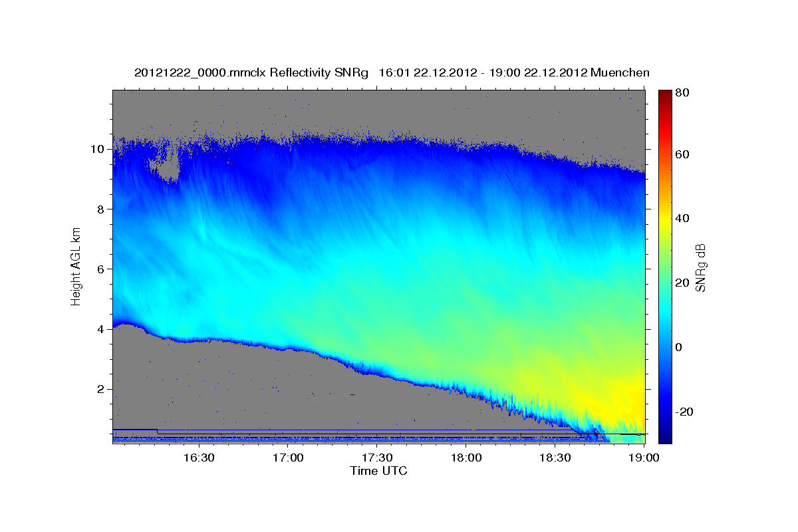Click the 'Height AGL km' y-axis label
The image size is (798, 532).
coord(76,266)
